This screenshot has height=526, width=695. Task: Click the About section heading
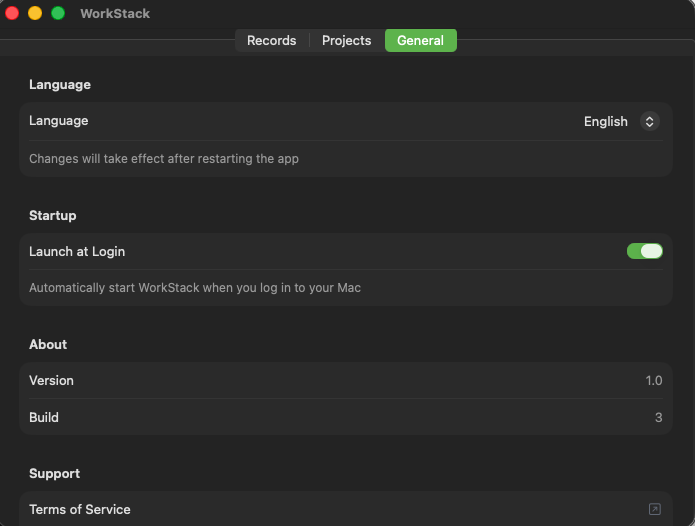coord(48,344)
